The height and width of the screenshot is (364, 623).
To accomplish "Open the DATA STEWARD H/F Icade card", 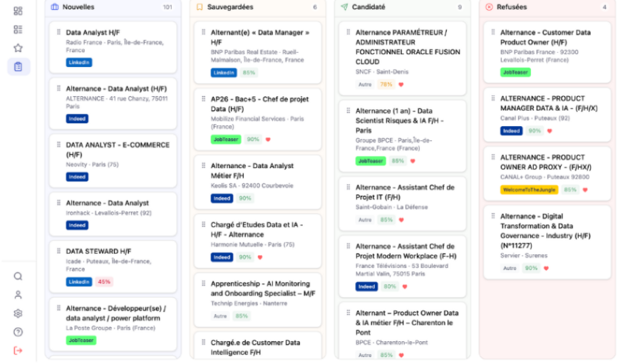I will point(113,266).
